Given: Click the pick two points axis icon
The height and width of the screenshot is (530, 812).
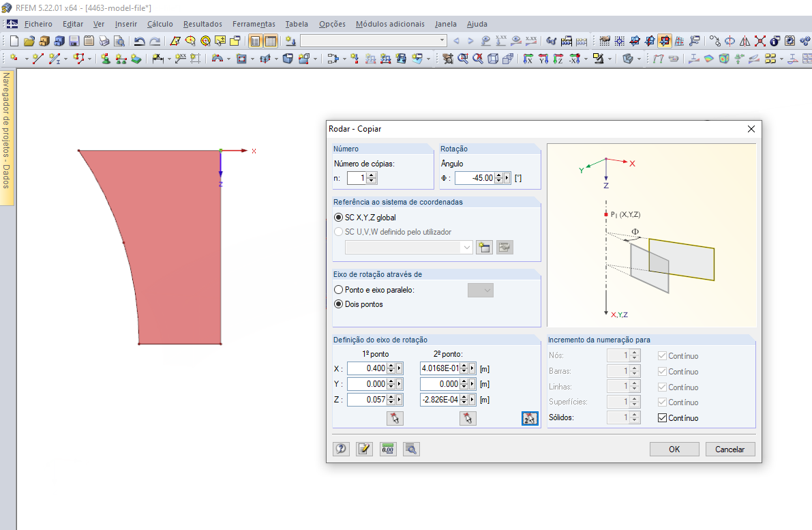Looking at the screenshot, I should (x=530, y=418).
